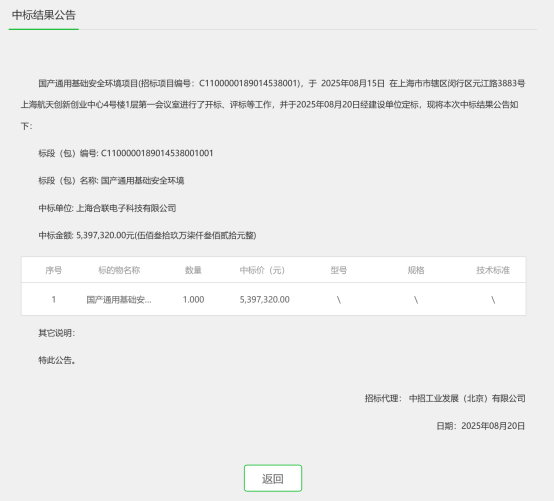Click the 中标价（元）column header
554x501 pixels.
pos(262,270)
